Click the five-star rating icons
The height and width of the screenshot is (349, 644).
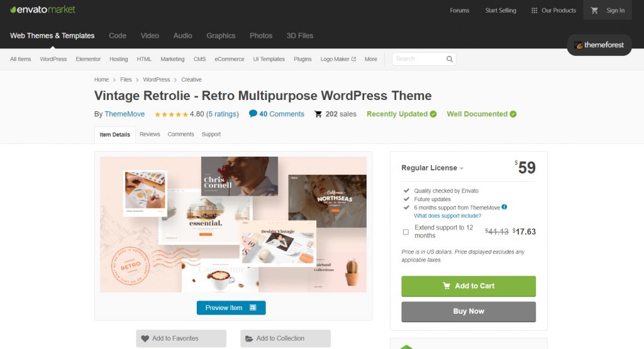point(171,114)
